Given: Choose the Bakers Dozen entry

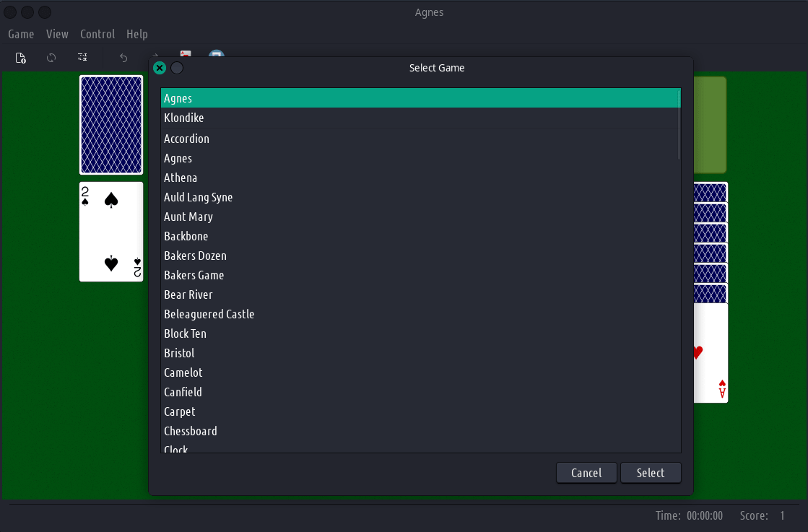Looking at the screenshot, I should tap(195, 256).
